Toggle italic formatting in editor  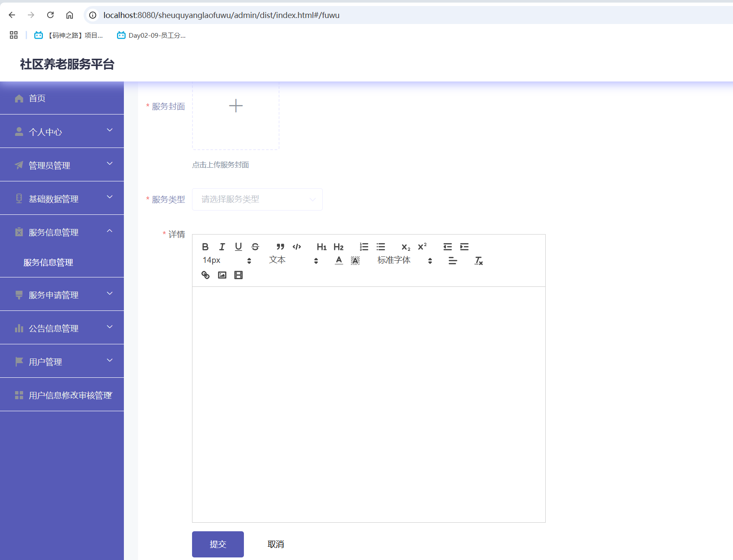tap(222, 247)
